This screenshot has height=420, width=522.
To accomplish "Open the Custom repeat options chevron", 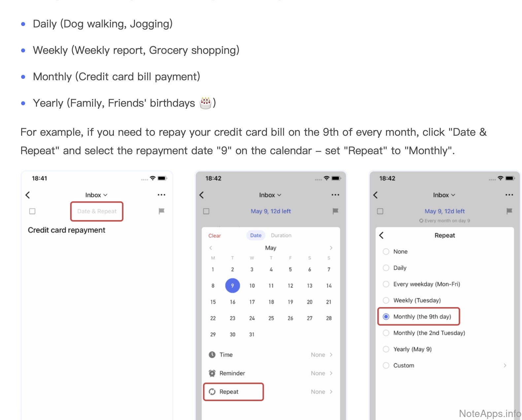I will pyautogui.click(x=505, y=366).
